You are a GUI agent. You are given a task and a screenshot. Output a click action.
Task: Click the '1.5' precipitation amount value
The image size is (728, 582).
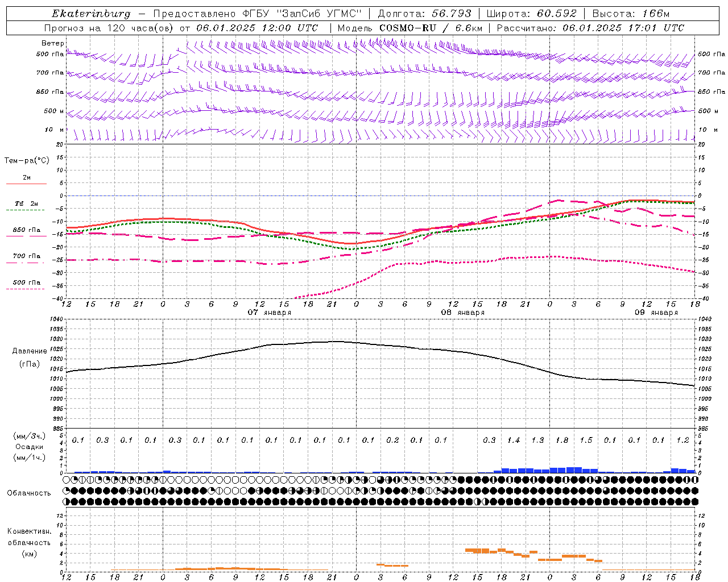(x=586, y=440)
